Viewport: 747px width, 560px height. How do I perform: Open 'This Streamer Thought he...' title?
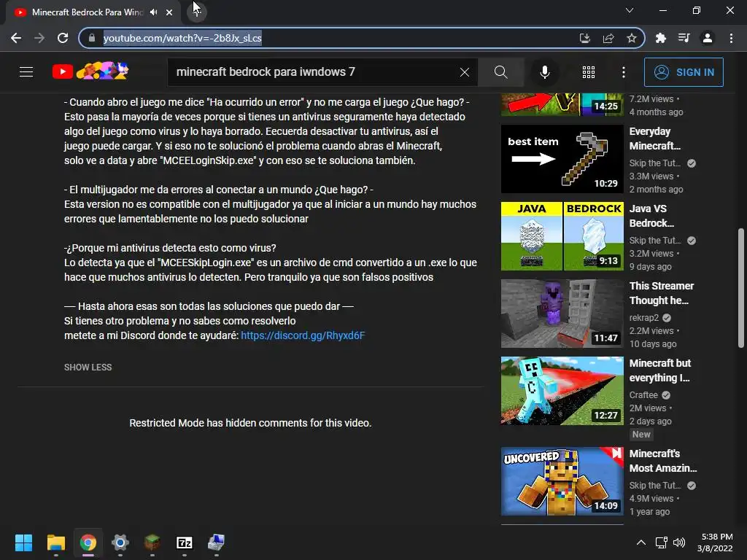click(661, 293)
